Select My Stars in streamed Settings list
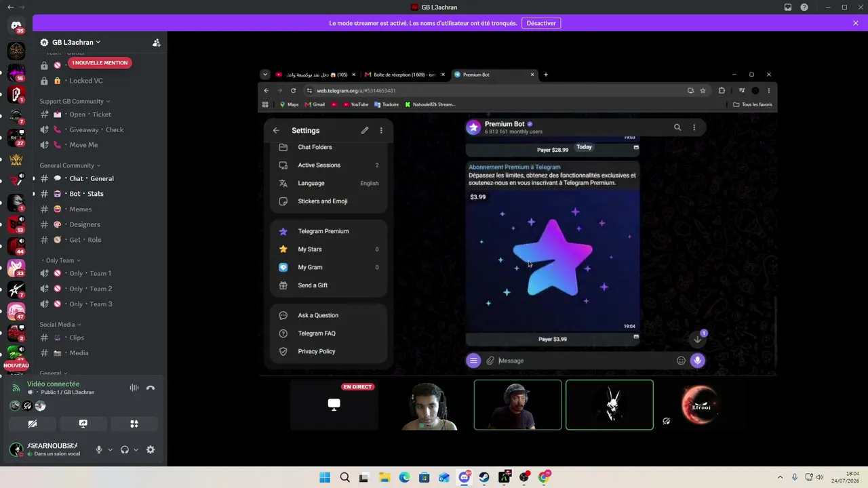The image size is (868, 488). click(328, 249)
